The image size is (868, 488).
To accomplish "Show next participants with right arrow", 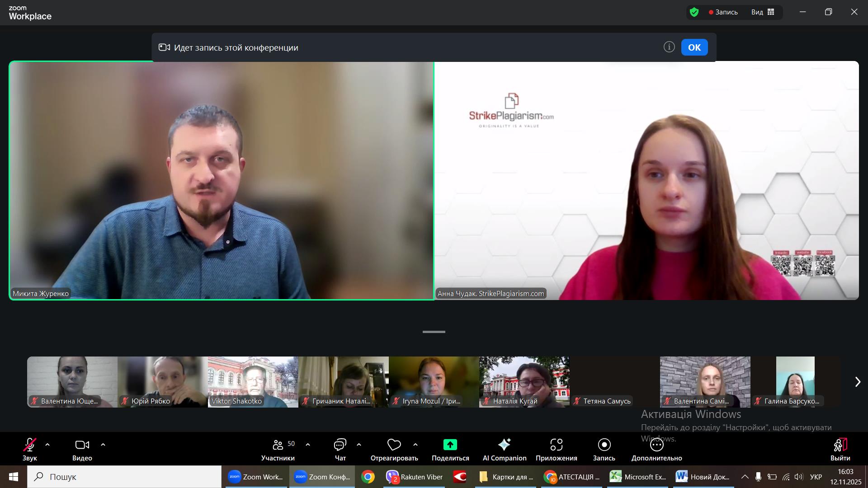I will (x=857, y=382).
